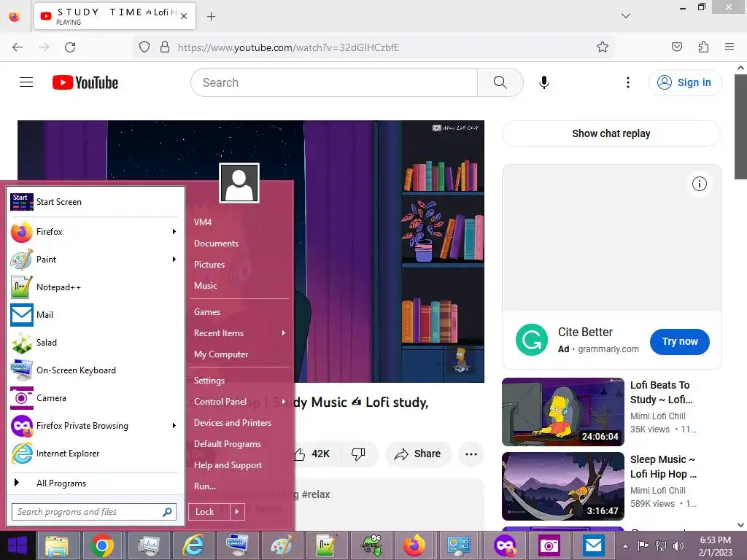Launch Internet Explorer from Start menu
The image size is (747, 560).
[x=94, y=454]
